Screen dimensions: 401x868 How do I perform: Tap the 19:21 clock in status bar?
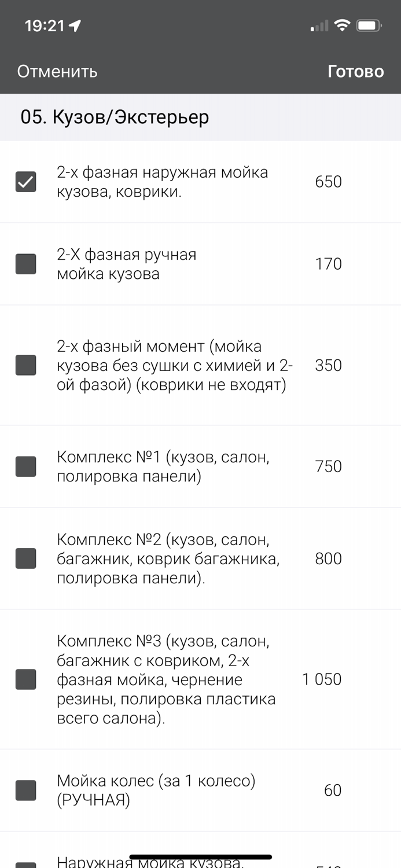point(43,25)
